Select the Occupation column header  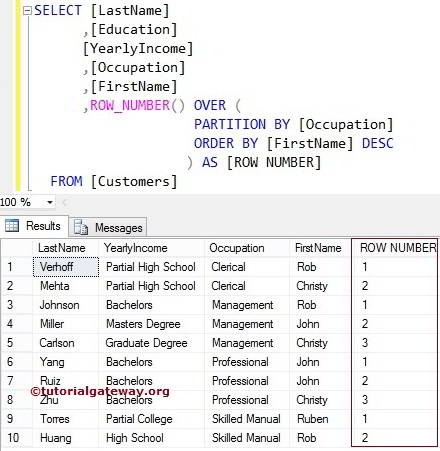(x=247, y=248)
